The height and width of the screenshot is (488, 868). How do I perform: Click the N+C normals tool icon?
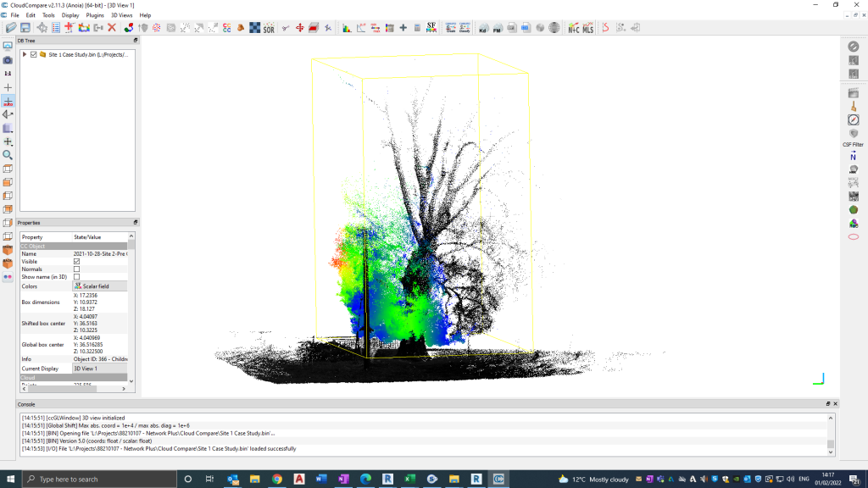pyautogui.click(x=574, y=28)
